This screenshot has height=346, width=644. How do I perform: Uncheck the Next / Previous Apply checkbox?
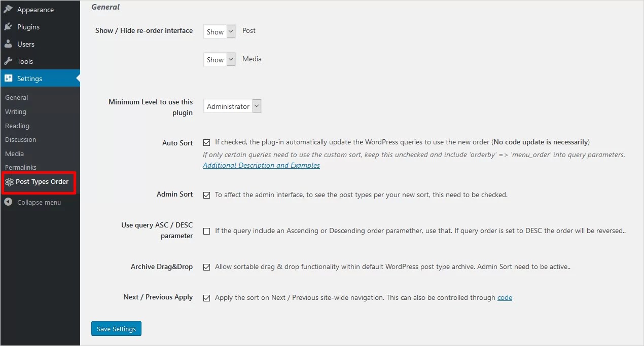(x=206, y=298)
